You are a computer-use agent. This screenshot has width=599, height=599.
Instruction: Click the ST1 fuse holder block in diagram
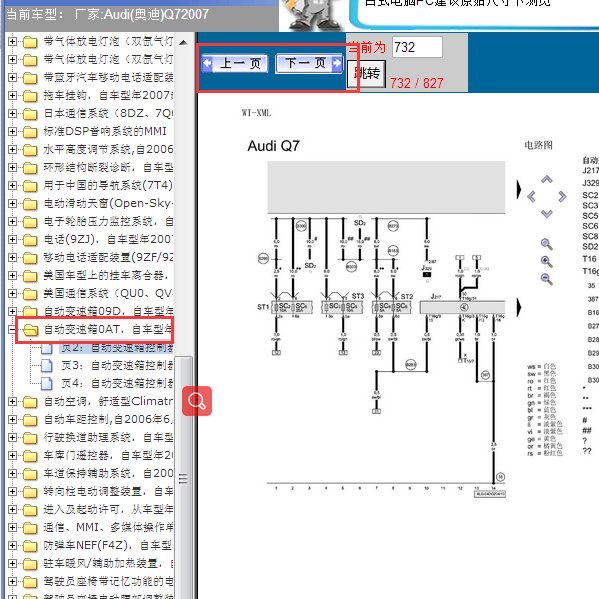click(x=292, y=307)
